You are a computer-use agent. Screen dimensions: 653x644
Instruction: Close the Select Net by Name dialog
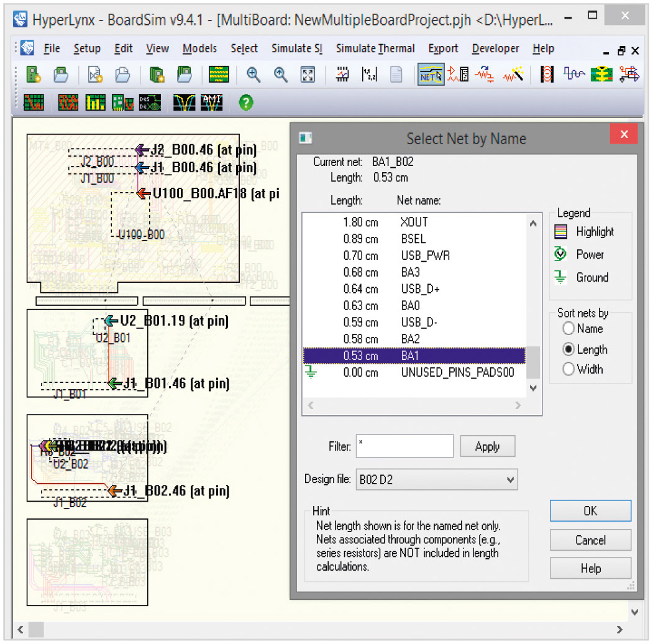(623, 134)
